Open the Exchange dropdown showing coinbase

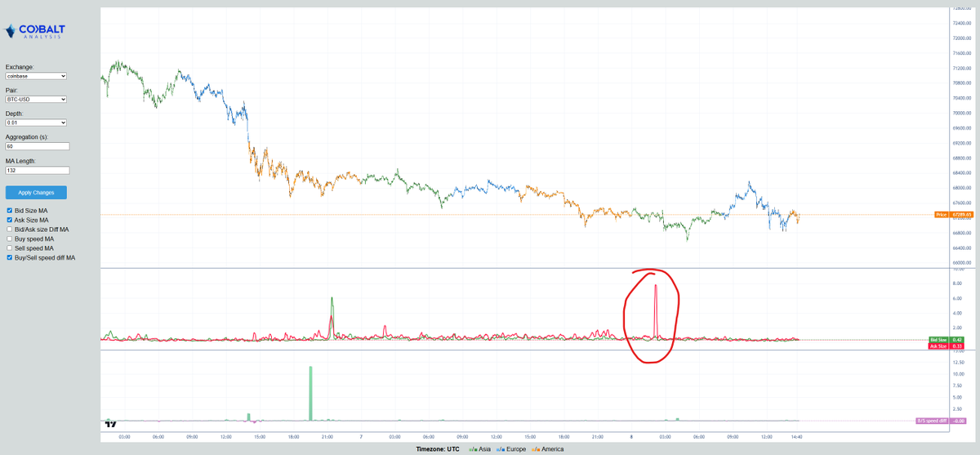tap(36, 76)
